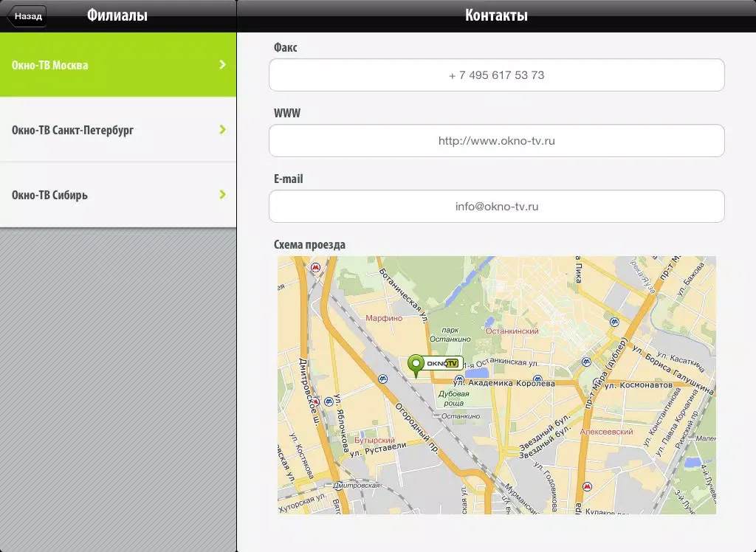
Task: Tap the пр-т Мира (дублер) label
Action: point(605,373)
